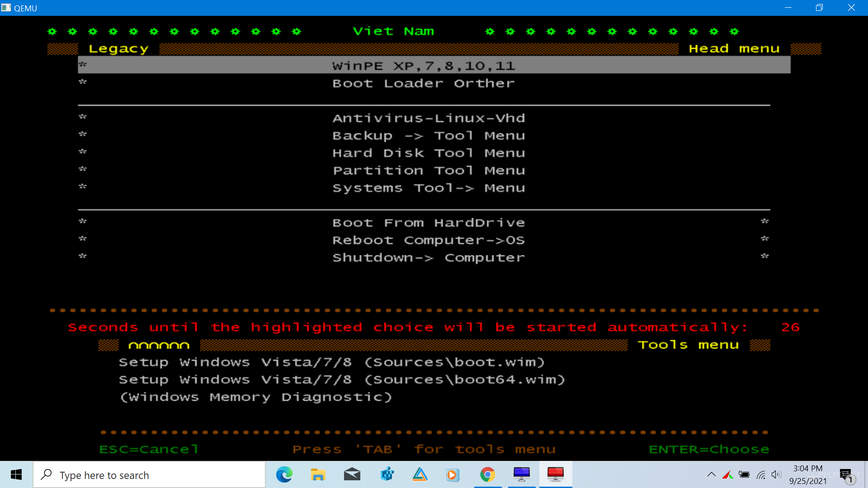Select 'Setup Windows Vista/7/8 (Sources\boot.wim)'
Image resolution: width=868 pixels, height=488 pixels.
click(332, 362)
